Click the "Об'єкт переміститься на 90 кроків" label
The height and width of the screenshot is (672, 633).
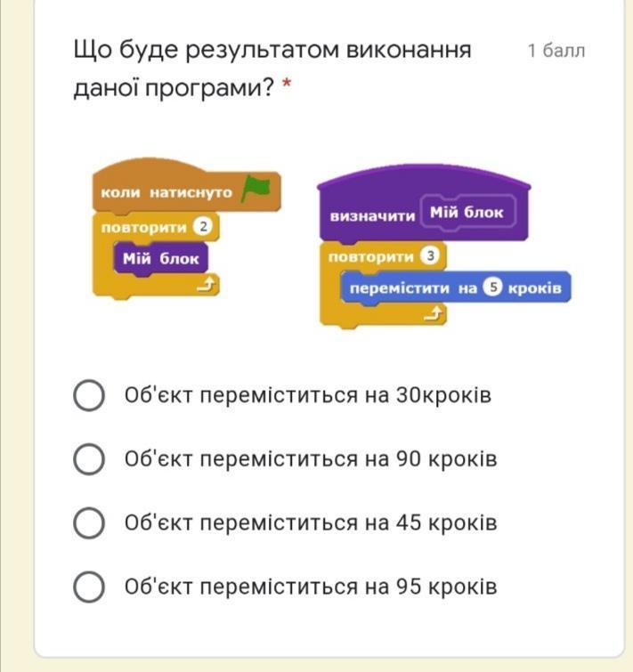pos(310,459)
